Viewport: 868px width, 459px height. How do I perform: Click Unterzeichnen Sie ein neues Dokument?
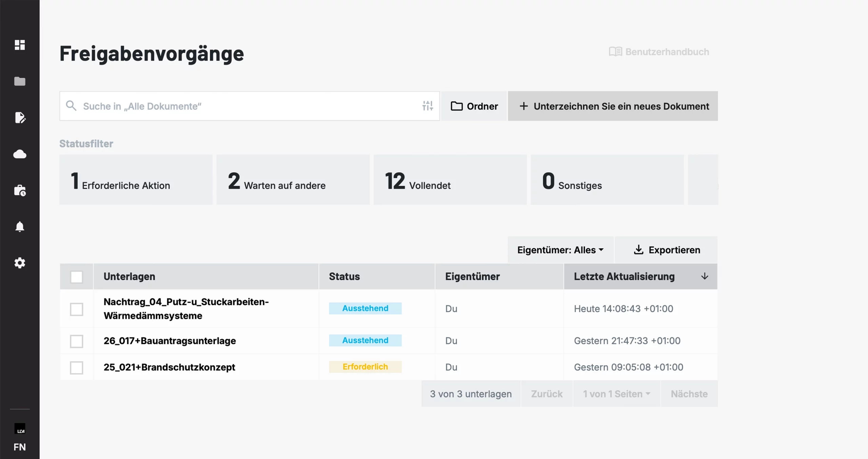613,106
